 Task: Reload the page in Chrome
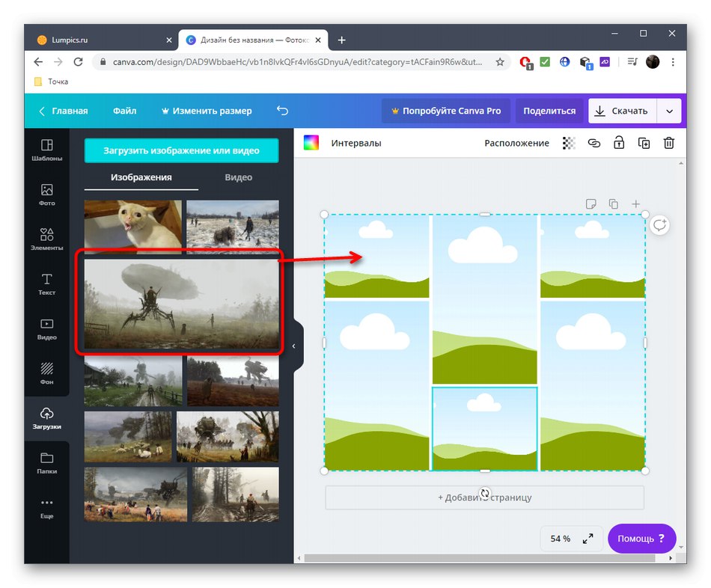[78, 61]
